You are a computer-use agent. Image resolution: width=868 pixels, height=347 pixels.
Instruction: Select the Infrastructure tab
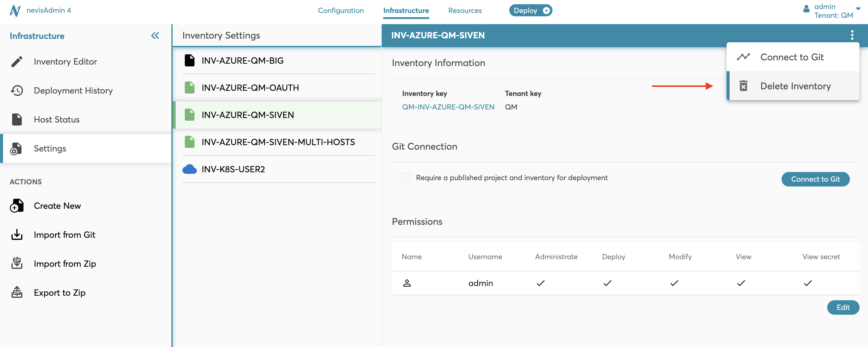[x=406, y=10]
